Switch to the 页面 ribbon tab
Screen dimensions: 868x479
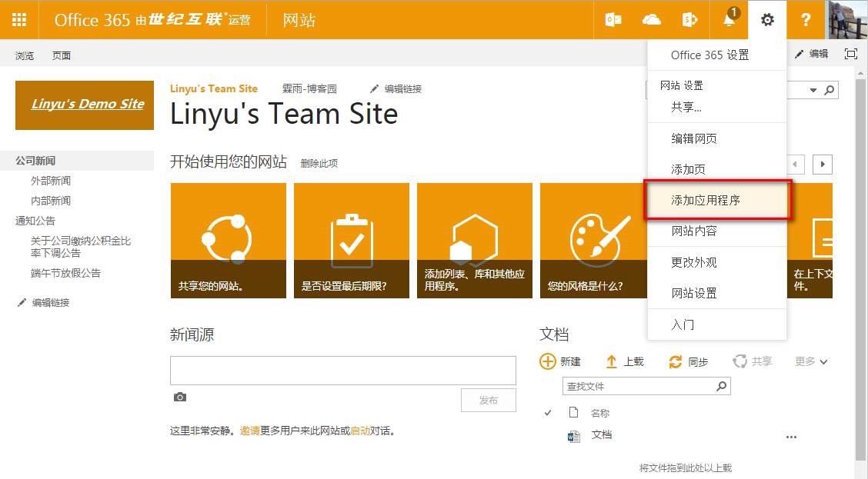coord(62,55)
